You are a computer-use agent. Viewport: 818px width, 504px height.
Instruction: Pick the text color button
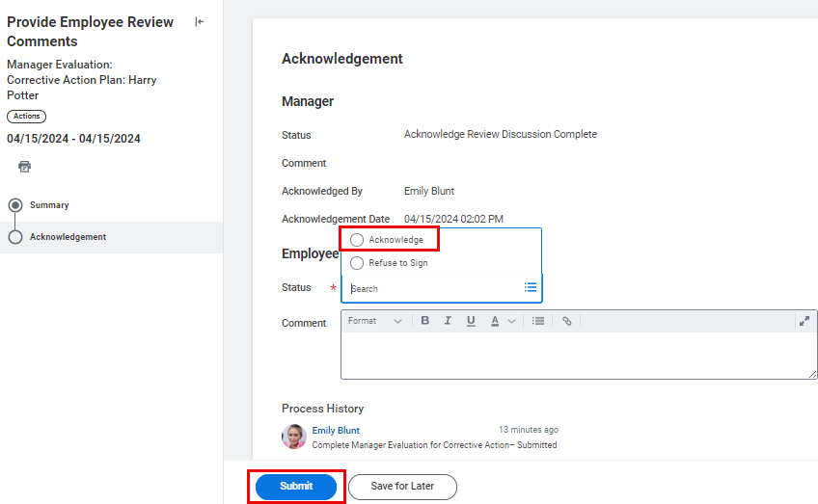click(495, 321)
